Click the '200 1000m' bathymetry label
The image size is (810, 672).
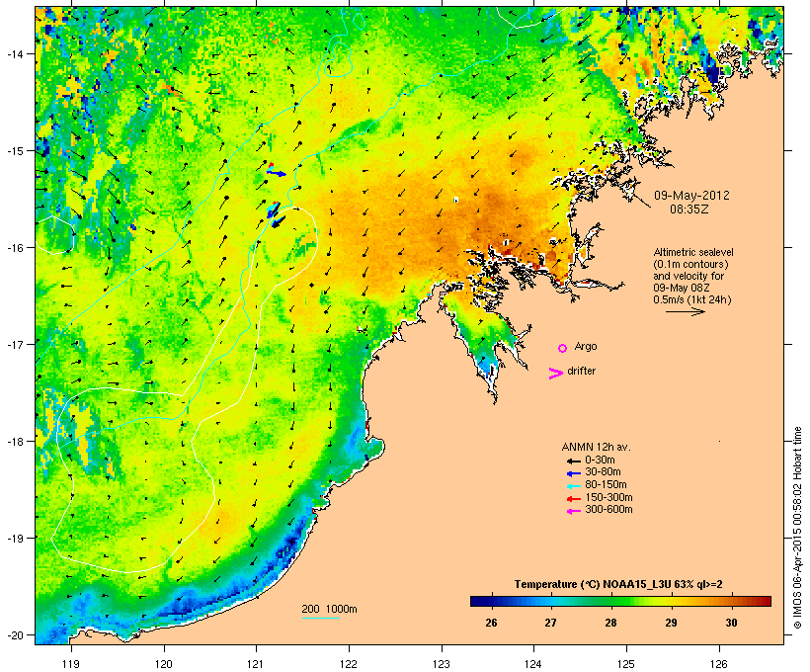(329, 609)
